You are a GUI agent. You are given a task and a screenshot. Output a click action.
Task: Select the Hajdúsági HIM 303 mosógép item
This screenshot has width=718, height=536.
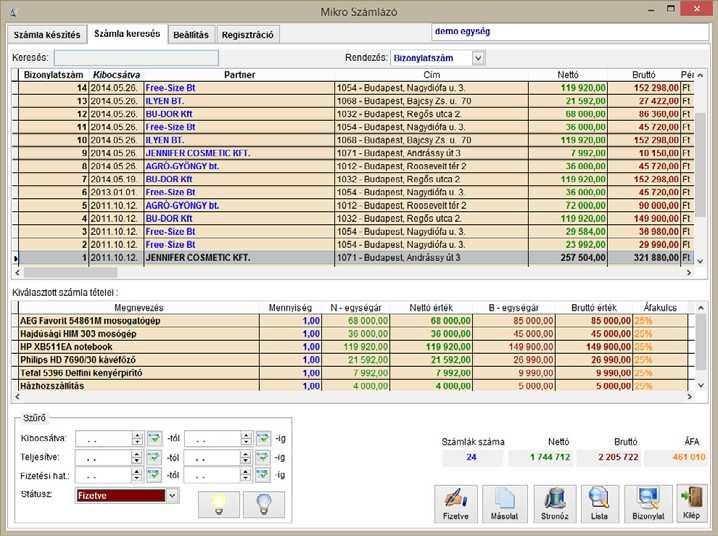click(x=354, y=334)
